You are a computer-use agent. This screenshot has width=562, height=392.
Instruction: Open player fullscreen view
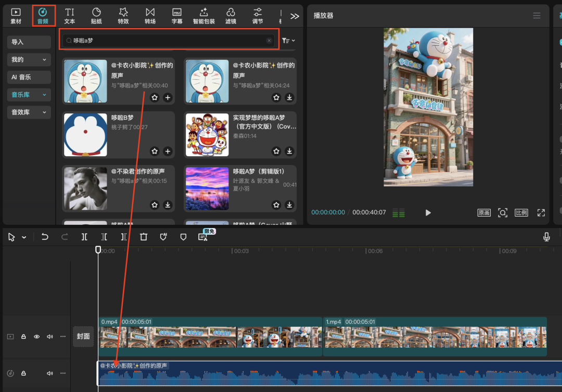541,212
